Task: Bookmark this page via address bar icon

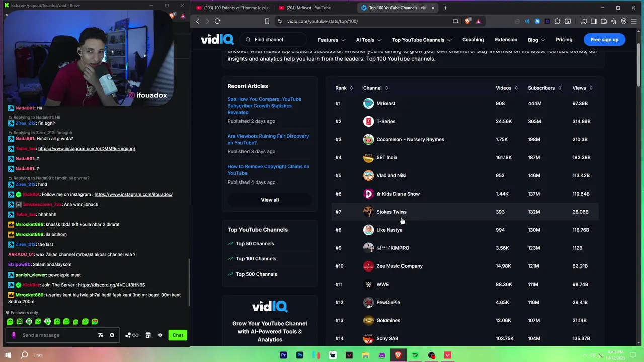Action: [x=267, y=21]
